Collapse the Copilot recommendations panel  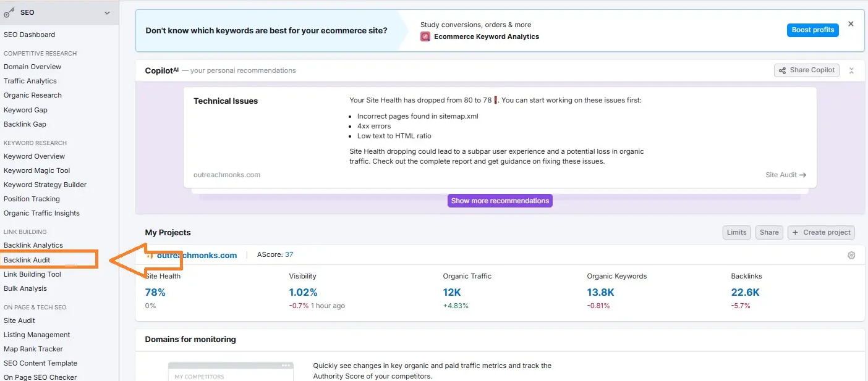(x=851, y=70)
